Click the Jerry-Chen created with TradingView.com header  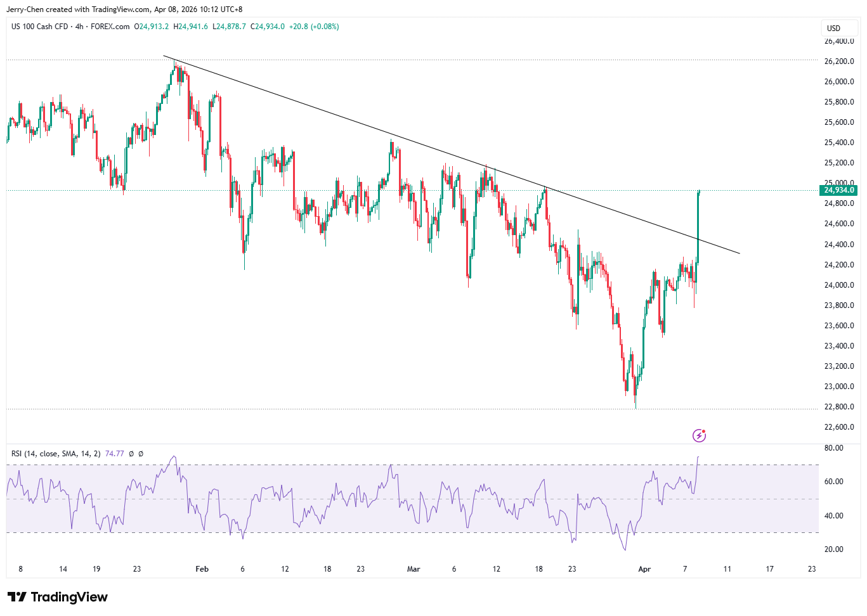pos(124,10)
